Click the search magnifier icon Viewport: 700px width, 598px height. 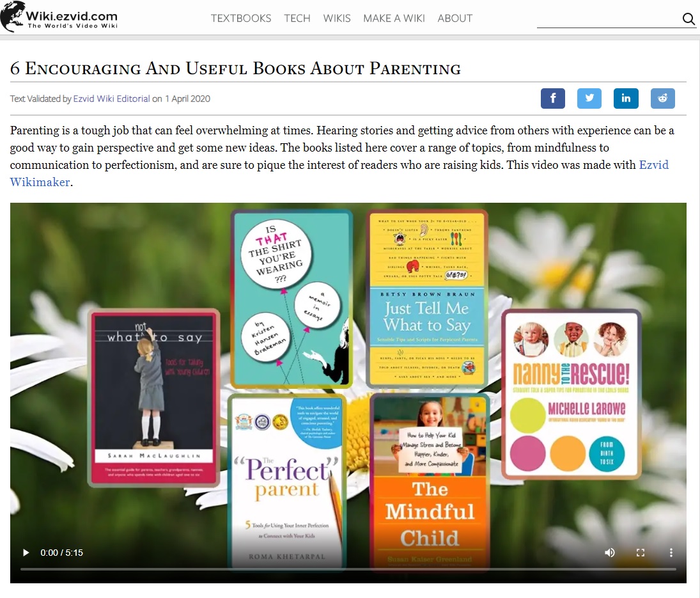(688, 19)
